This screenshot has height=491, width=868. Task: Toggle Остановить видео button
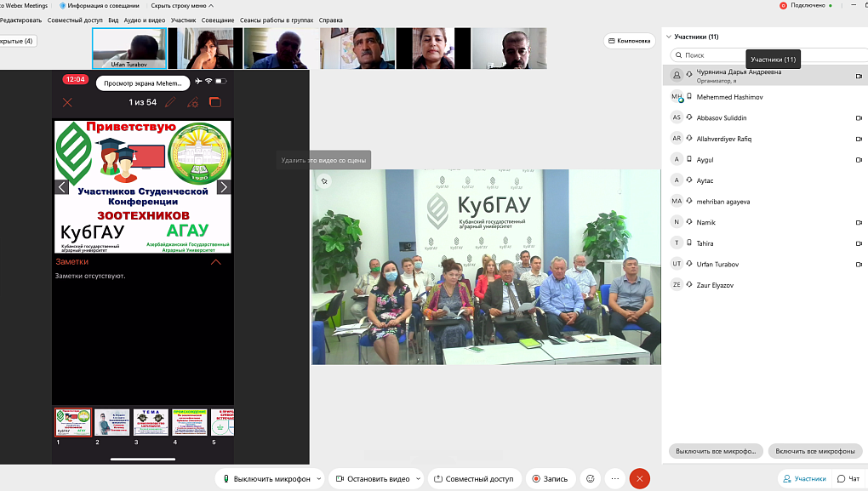point(373,479)
